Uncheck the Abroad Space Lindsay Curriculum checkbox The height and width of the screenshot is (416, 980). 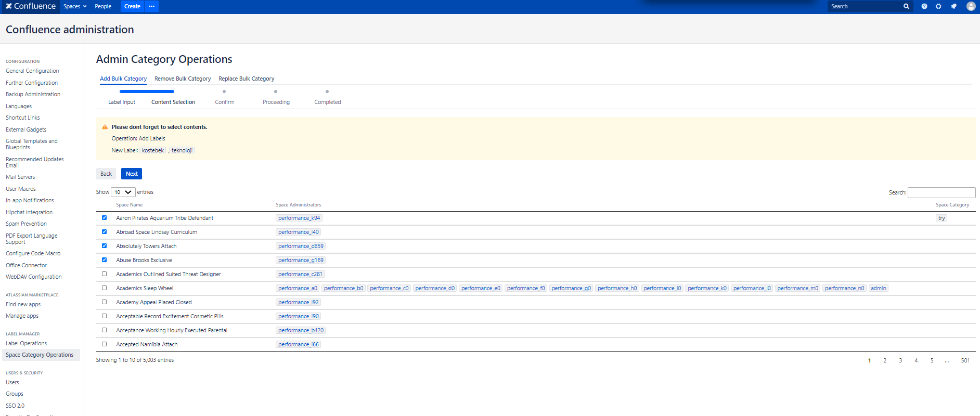coord(104,232)
